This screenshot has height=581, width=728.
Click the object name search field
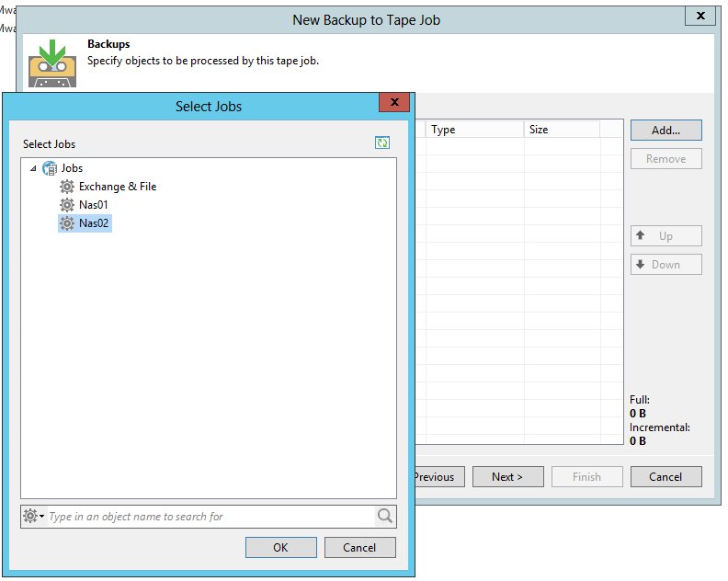coord(210,517)
